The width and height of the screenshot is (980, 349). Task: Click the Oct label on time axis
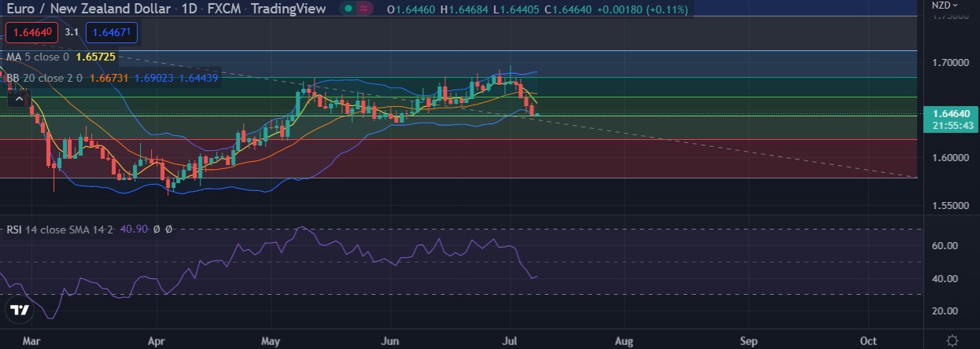868,341
